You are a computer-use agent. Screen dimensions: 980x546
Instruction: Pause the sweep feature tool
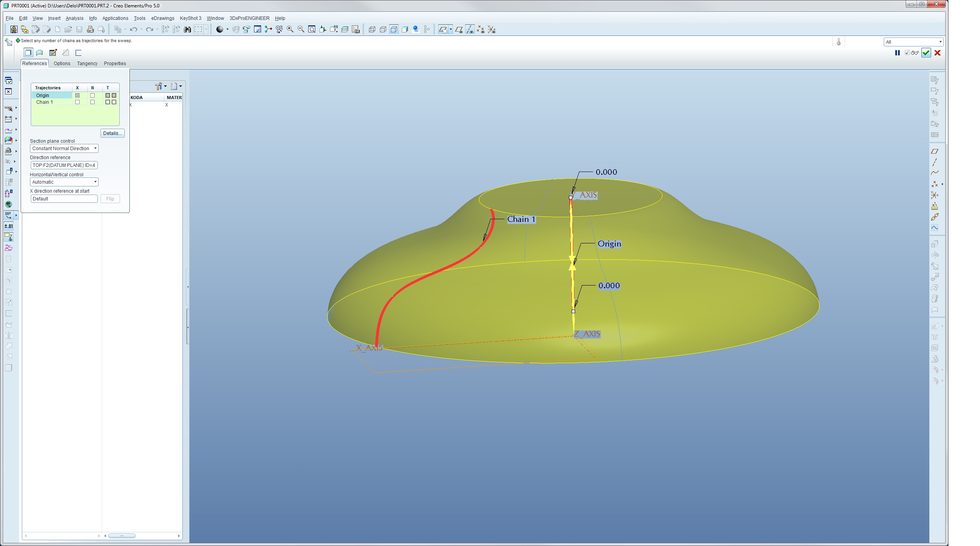tap(897, 53)
